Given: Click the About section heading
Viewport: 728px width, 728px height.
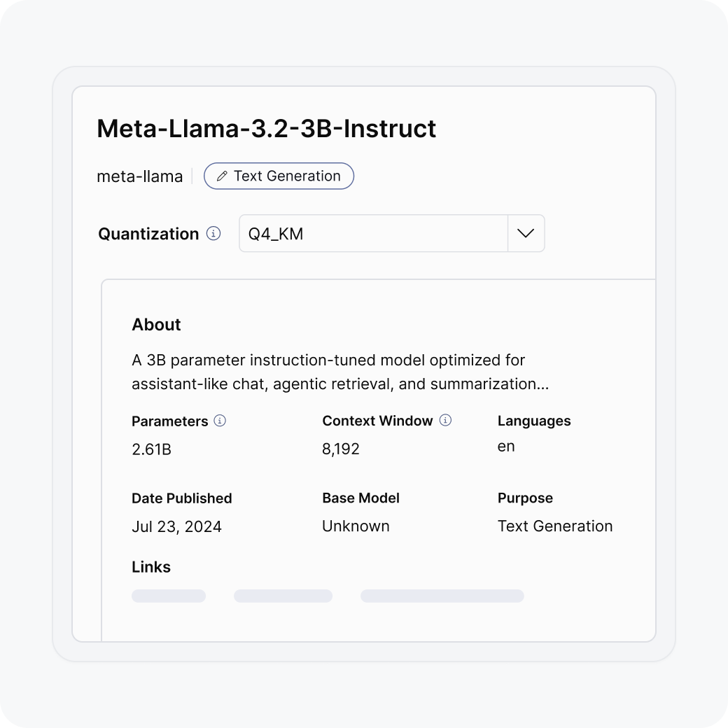Looking at the screenshot, I should coord(156,325).
